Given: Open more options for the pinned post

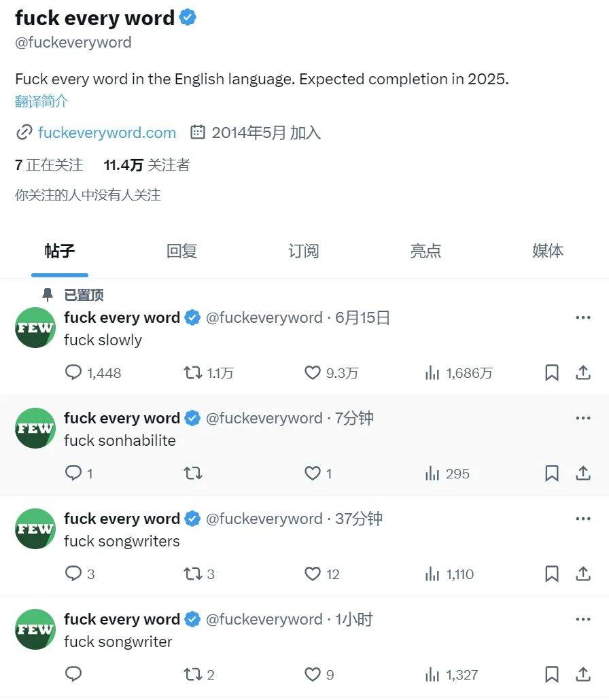Looking at the screenshot, I should coord(582,317).
